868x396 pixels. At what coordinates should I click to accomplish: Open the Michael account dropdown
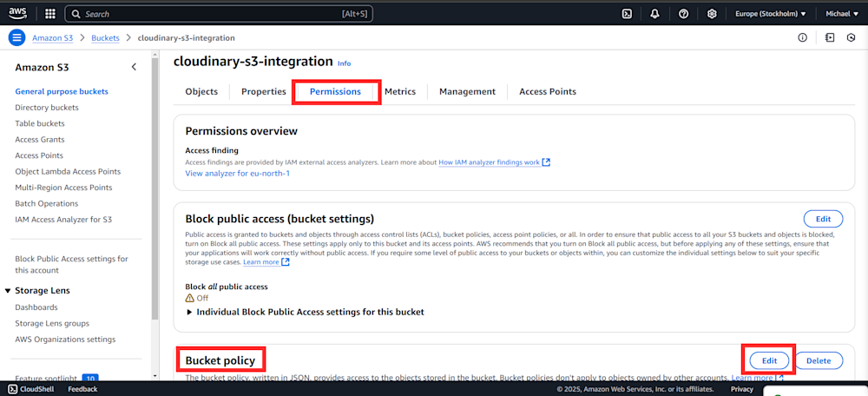click(841, 14)
